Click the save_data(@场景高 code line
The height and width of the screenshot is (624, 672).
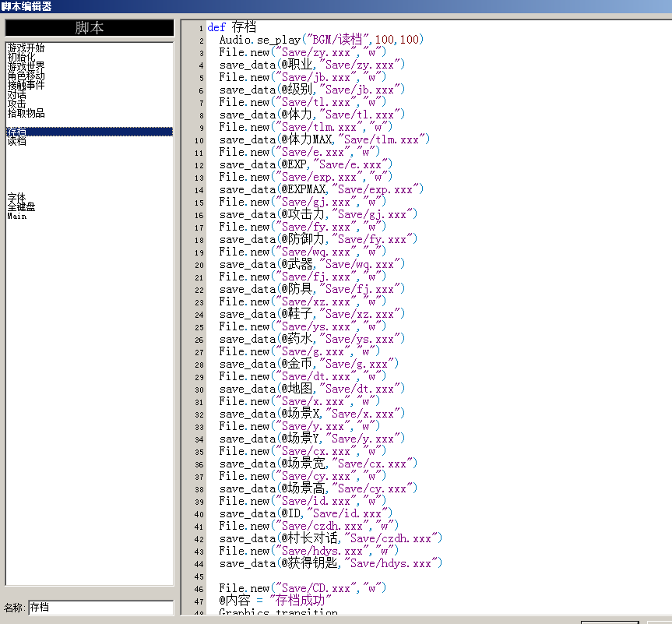point(318,488)
